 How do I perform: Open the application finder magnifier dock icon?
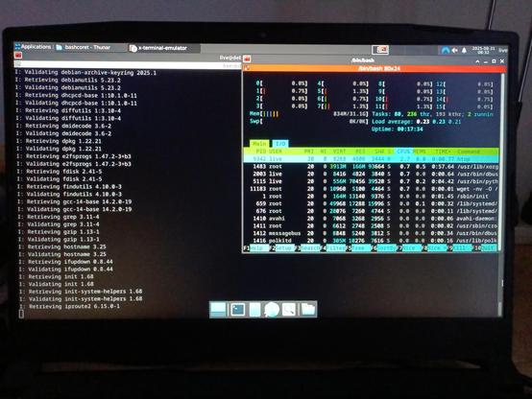(289, 310)
